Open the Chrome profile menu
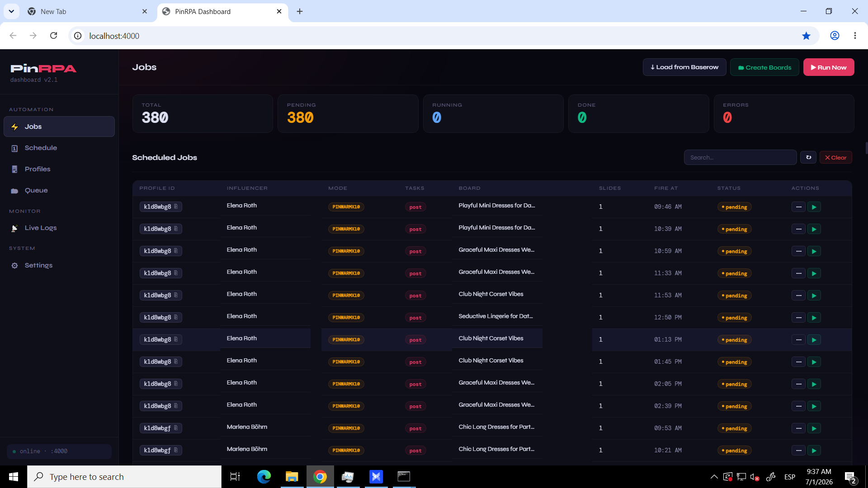The width and height of the screenshot is (868, 488). 835,36
